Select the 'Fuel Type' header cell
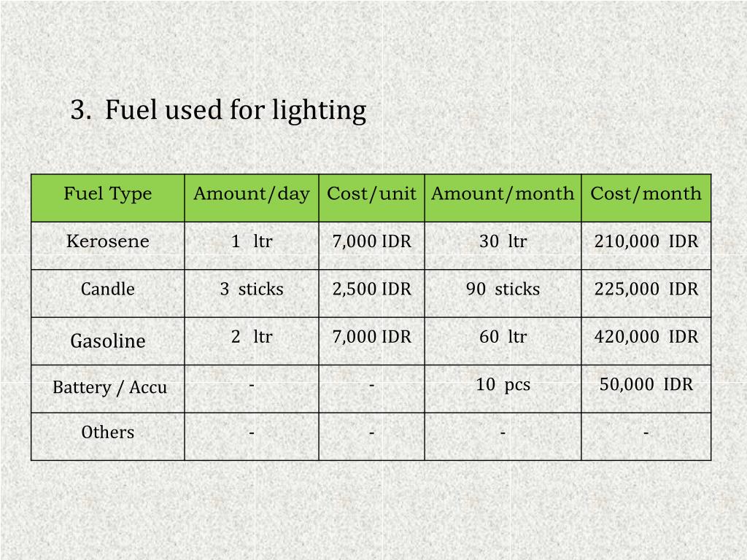The width and height of the screenshot is (747, 560). [108, 198]
